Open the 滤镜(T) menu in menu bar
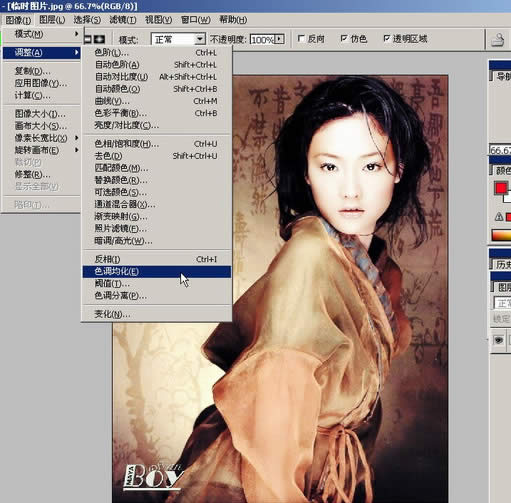Image resolution: width=511 pixels, height=503 pixels. coord(123,20)
